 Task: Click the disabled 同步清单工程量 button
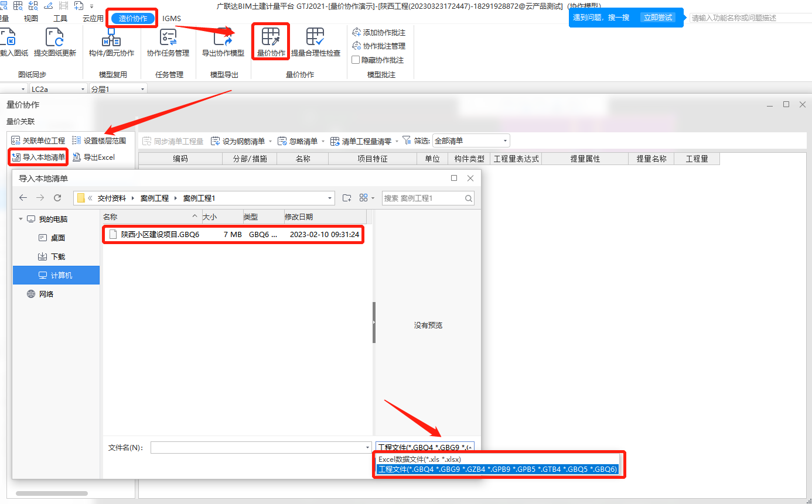173,141
